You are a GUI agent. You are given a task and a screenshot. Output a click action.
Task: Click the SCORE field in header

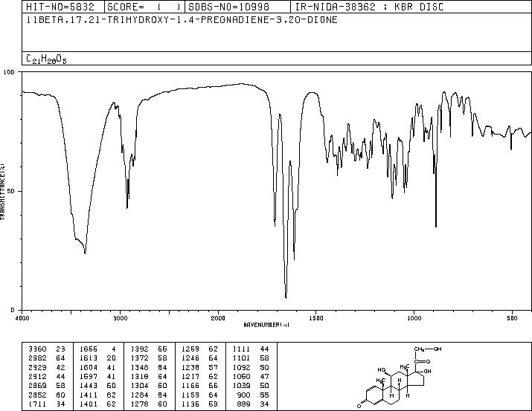pos(144,7)
